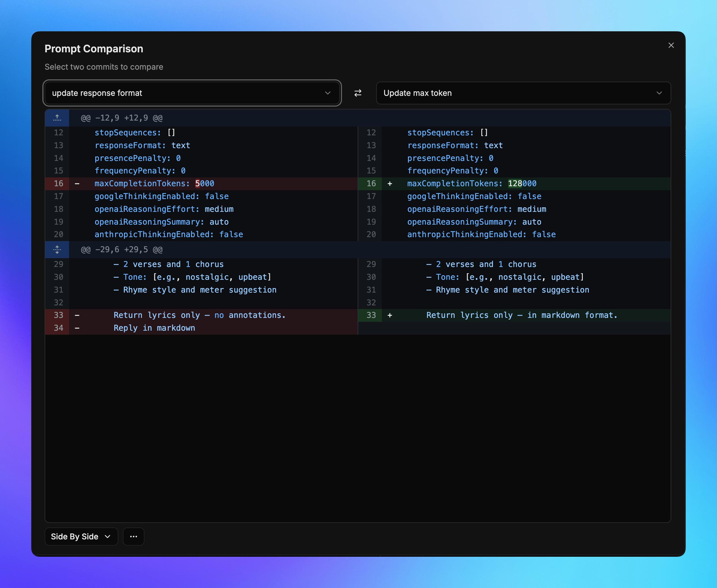
Task: Close the Prompt Comparison dialog
Action: point(671,45)
